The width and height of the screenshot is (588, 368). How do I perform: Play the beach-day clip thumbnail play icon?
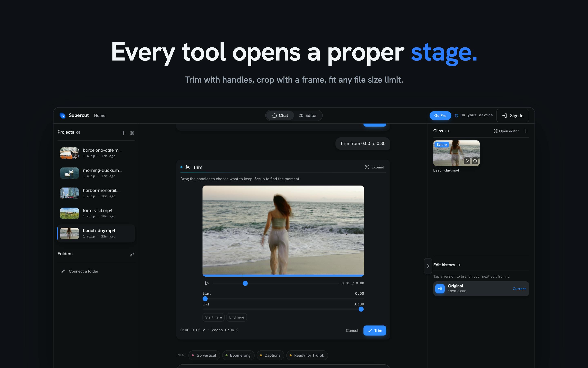click(x=467, y=161)
